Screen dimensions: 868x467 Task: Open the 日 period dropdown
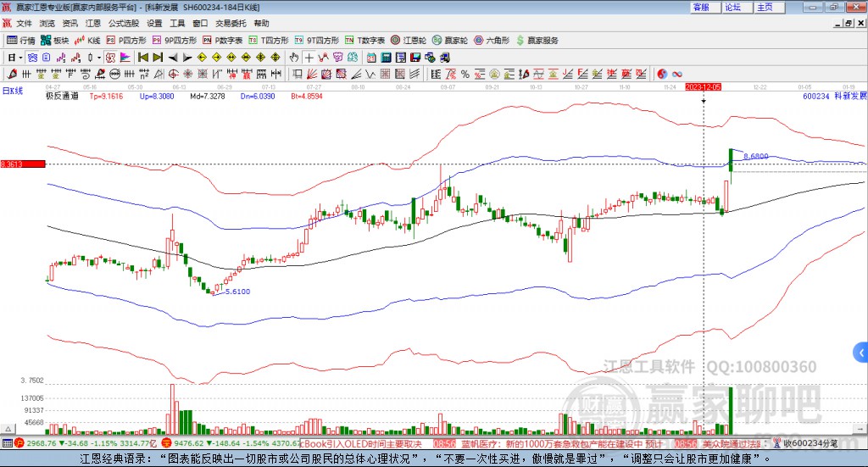pos(15,58)
